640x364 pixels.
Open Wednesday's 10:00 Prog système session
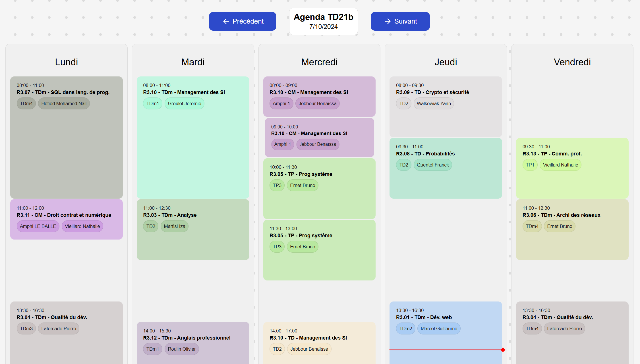(x=319, y=199)
